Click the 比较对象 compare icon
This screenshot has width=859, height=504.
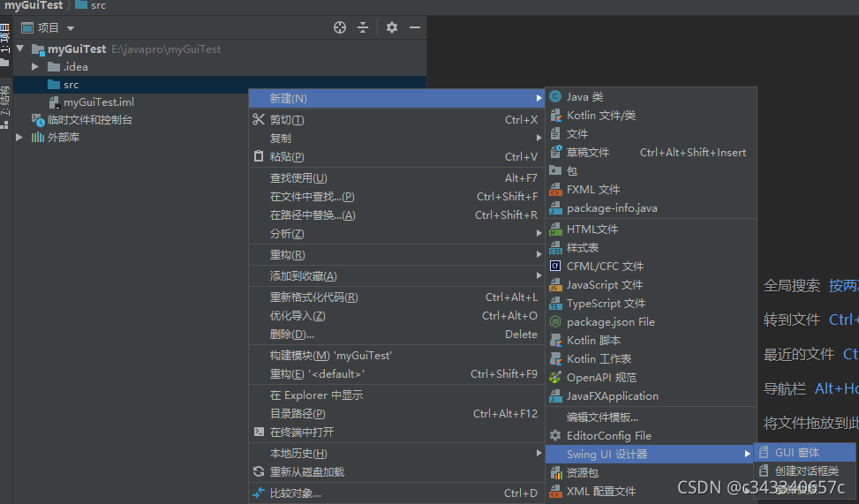(259, 493)
